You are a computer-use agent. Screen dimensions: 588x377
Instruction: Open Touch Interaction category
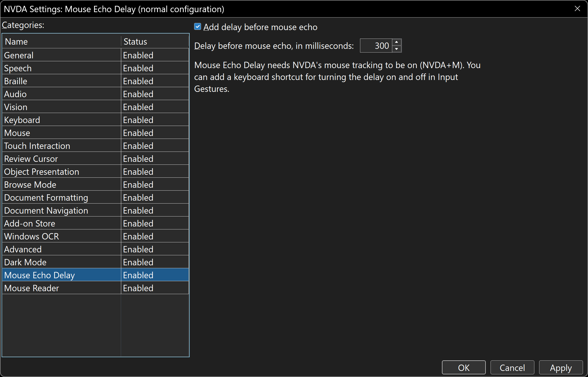[x=95, y=146]
